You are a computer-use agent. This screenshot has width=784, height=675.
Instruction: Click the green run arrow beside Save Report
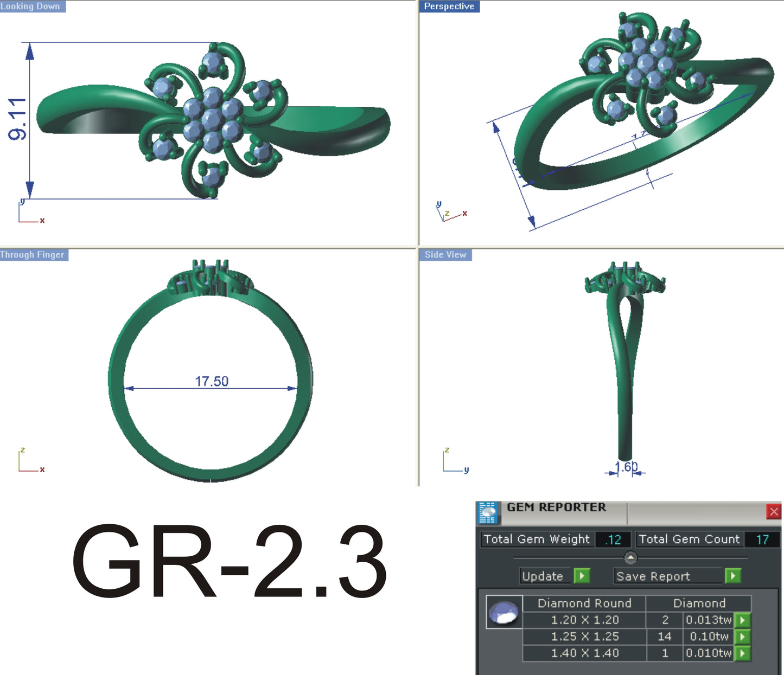(732, 576)
